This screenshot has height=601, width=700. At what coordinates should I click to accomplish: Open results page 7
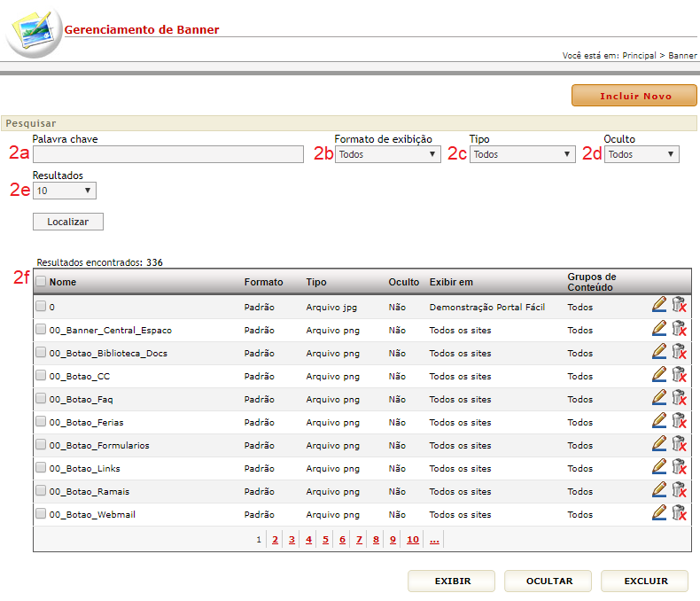click(x=359, y=539)
